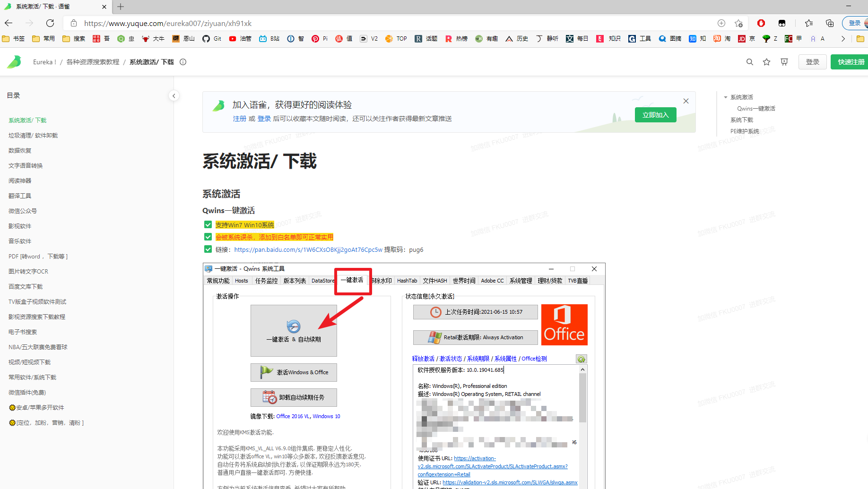The width and height of the screenshot is (868, 489).
Task: Open the 书签 bookmarks folder
Action: tap(13, 39)
